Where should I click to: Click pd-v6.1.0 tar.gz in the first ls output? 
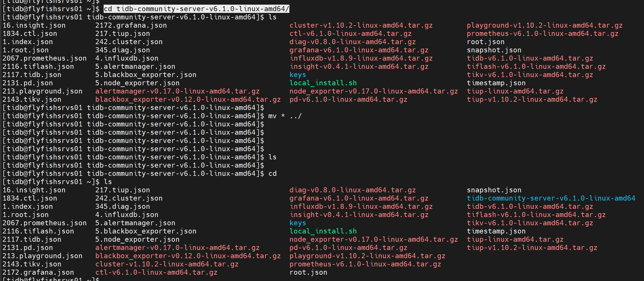click(348, 99)
